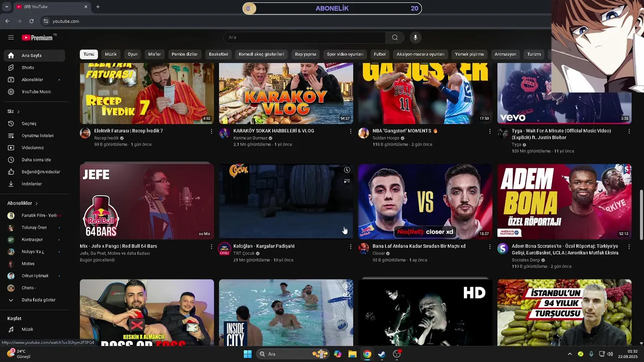The height and width of the screenshot is (362, 644).
Task: Open Abonelikler subscriptions in sidebar
Action: [x=35, y=79]
